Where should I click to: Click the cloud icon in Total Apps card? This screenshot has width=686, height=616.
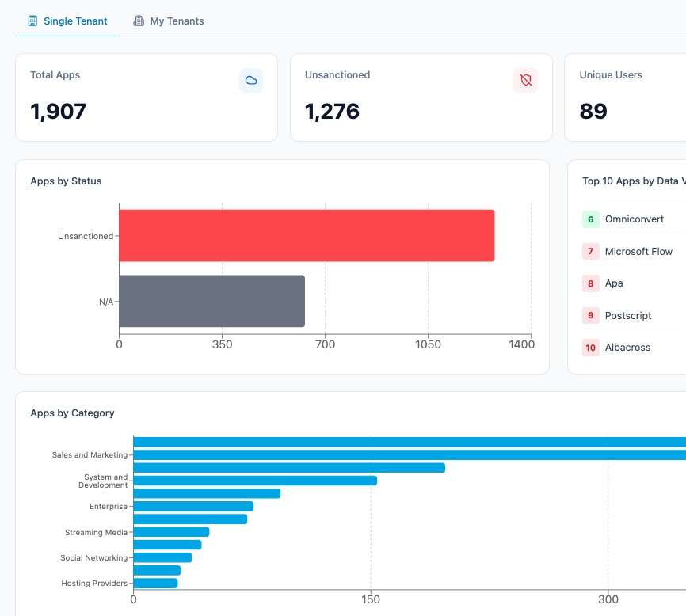pos(251,81)
